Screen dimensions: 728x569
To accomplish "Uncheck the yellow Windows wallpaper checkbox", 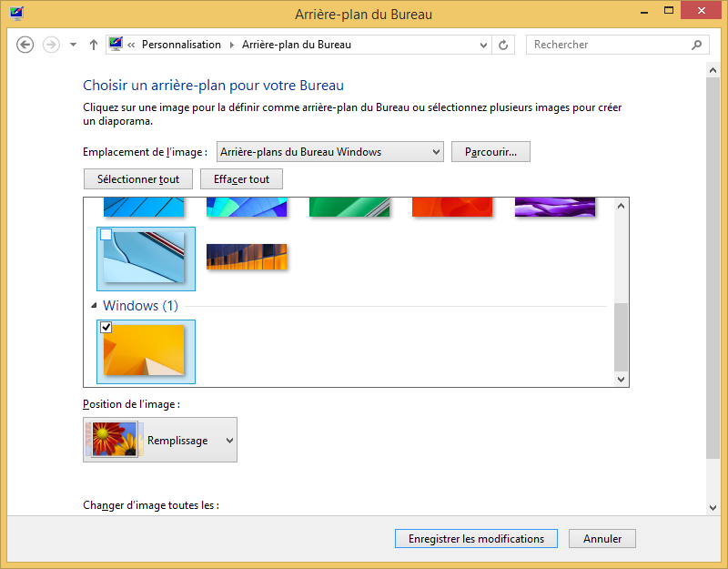I will coord(106,327).
